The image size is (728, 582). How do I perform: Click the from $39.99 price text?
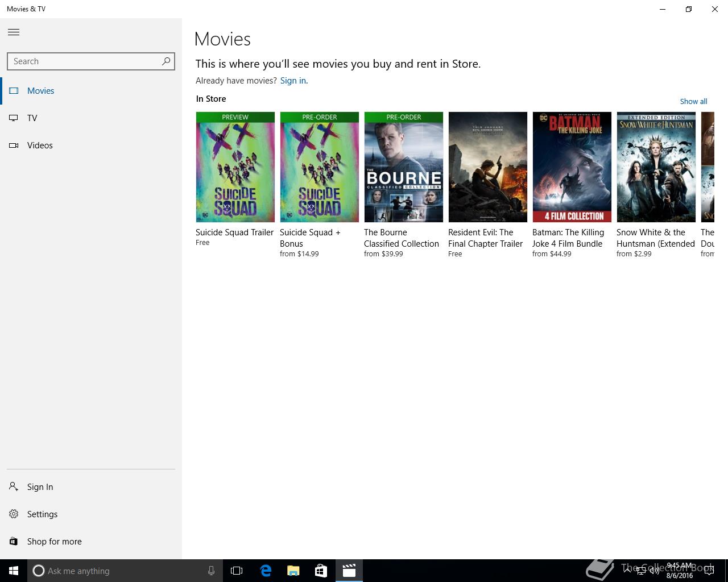click(x=383, y=254)
